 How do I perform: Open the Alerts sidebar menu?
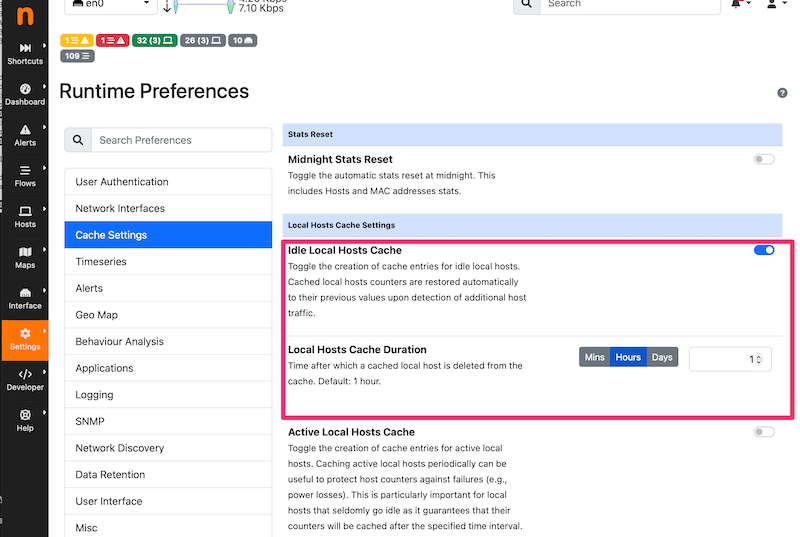(25, 135)
